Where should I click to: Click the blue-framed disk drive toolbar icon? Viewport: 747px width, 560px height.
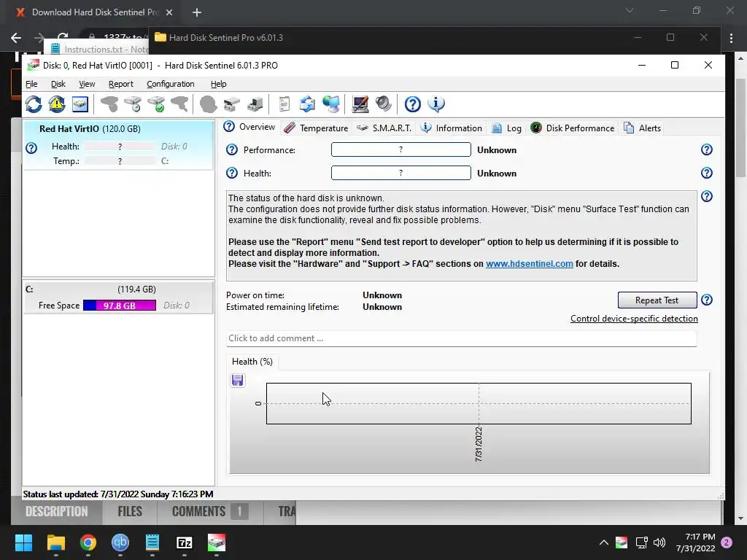tap(80, 104)
